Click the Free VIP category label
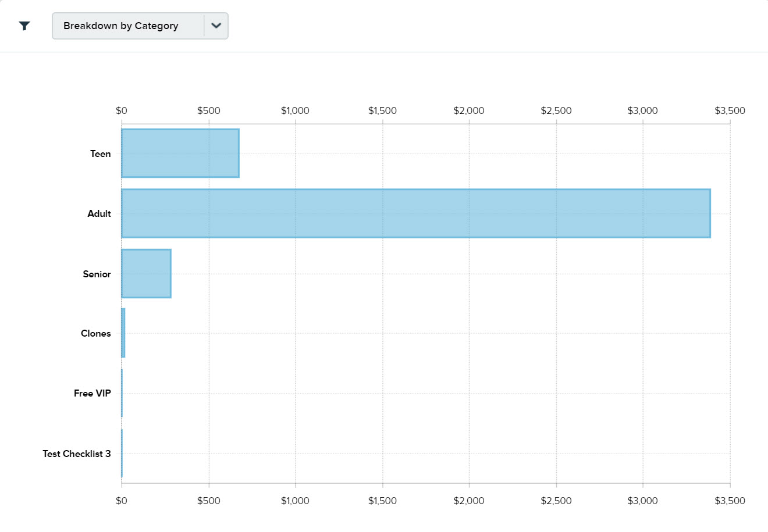This screenshot has height=532, width=768. pyautogui.click(x=92, y=393)
